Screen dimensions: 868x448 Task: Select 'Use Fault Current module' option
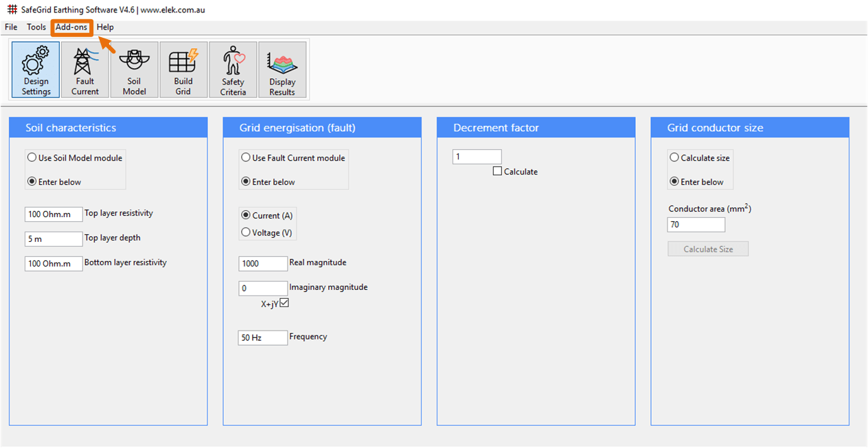click(x=245, y=157)
